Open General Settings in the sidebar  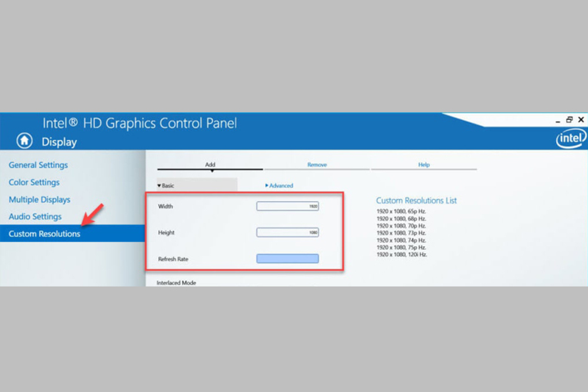point(38,165)
